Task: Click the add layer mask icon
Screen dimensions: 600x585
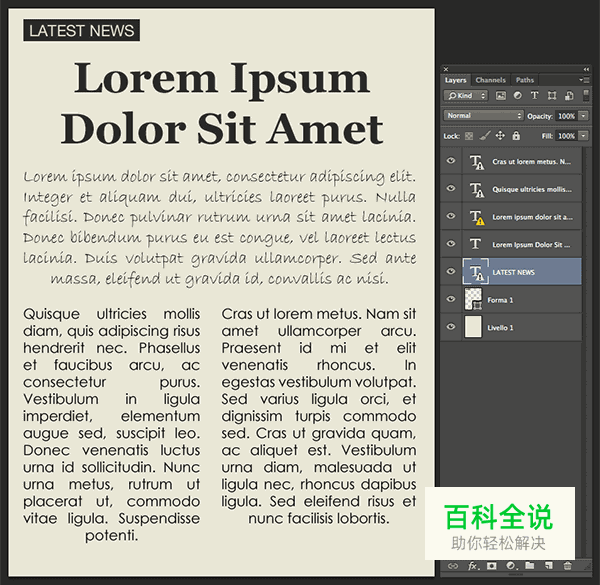Action: pos(491,566)
